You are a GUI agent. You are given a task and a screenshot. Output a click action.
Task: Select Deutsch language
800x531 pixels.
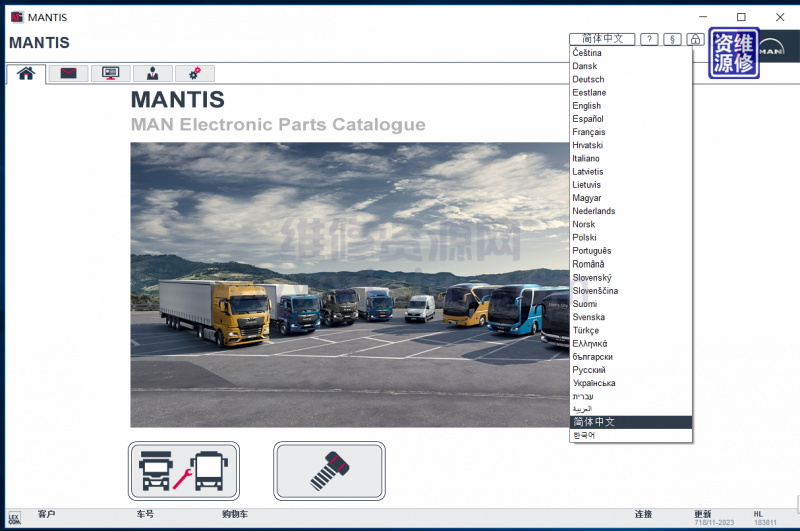(631, 80)
